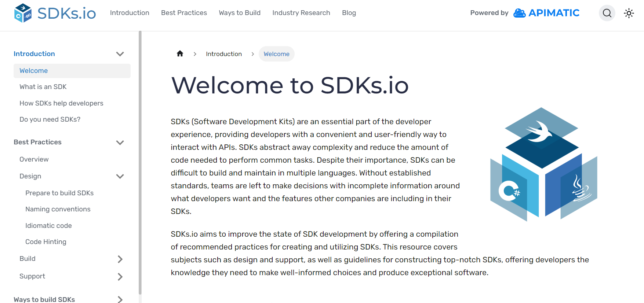Collapse the Best Practices sidebar chevron
The height and width of the screenshot is (303, 644).
tap(120, 143)
